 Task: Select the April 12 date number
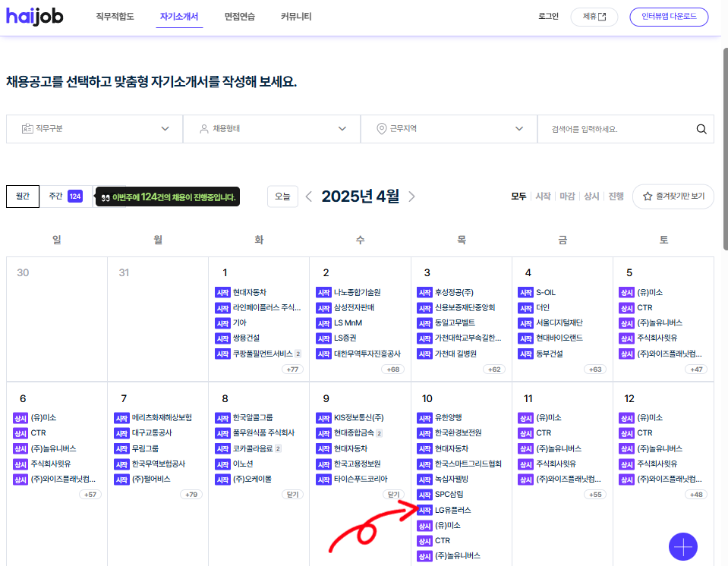coord(629,399)
